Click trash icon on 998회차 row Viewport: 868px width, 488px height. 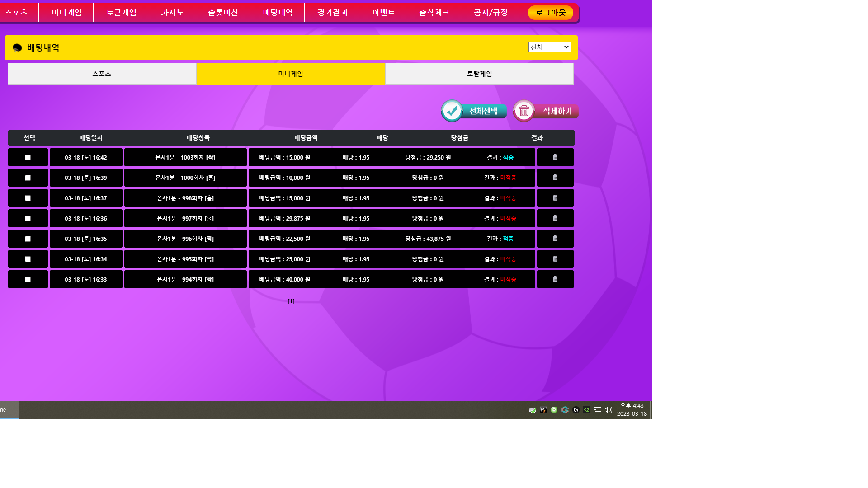click(555, 198)
